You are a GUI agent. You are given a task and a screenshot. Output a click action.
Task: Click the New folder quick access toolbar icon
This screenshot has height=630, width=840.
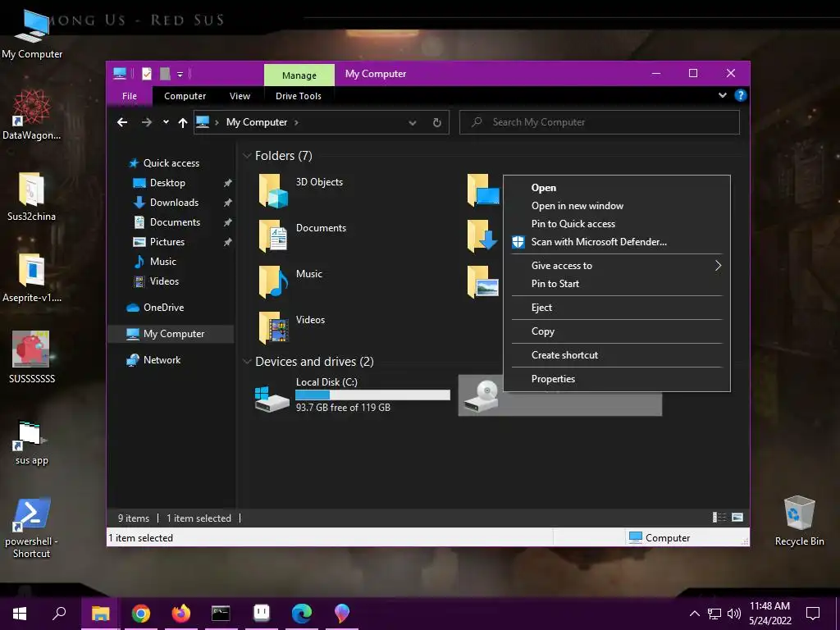click(x=165, y=74)
